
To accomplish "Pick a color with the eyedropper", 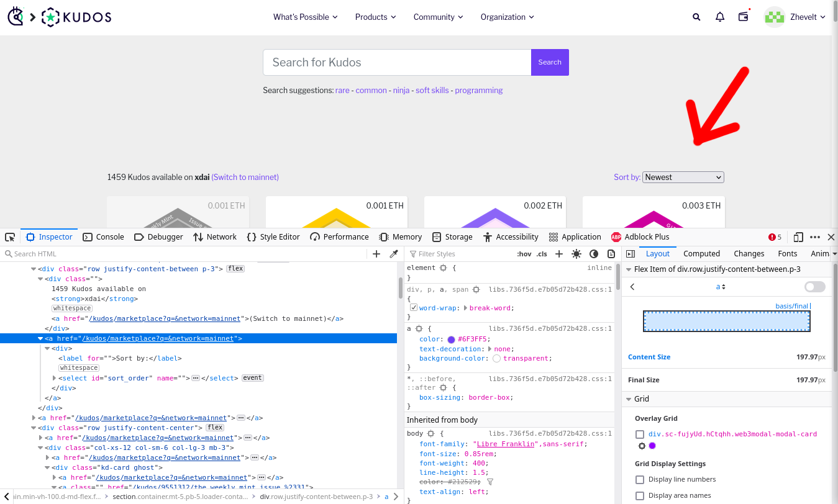I will [393, 254].
